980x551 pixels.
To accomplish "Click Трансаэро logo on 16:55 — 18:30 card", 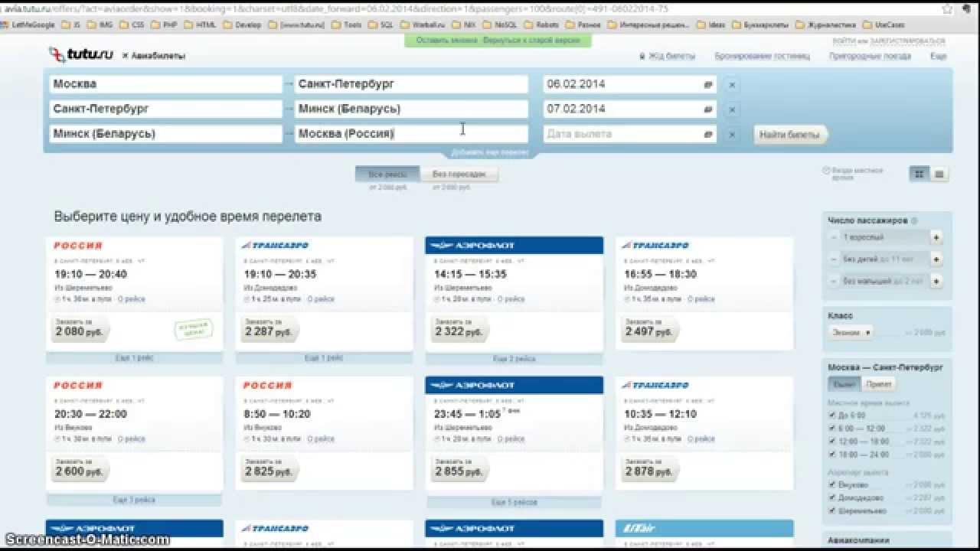I will coord(655,246).
